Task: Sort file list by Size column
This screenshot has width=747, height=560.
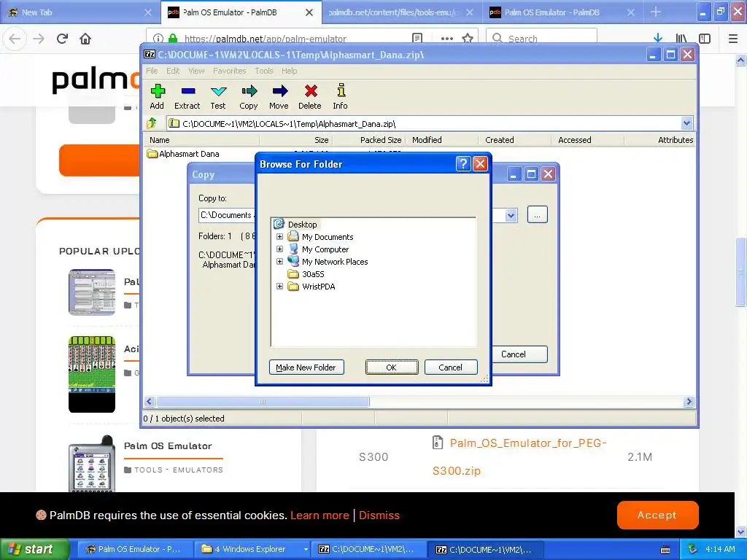Action: (296, 140)
